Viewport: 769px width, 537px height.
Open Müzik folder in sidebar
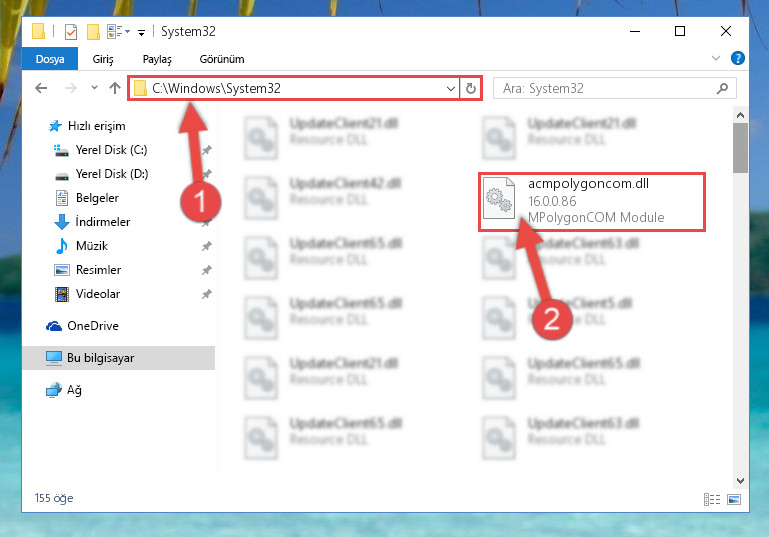pos(81,246)
